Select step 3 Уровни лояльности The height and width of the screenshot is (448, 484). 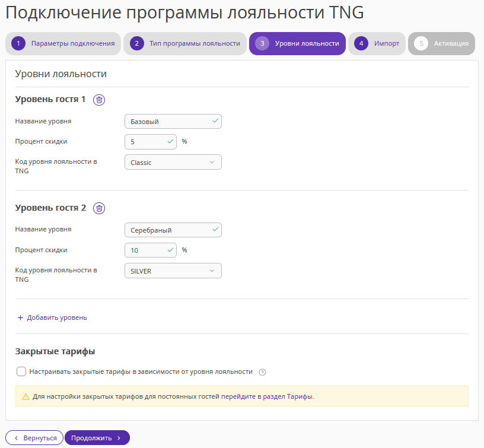coord(297,43)
